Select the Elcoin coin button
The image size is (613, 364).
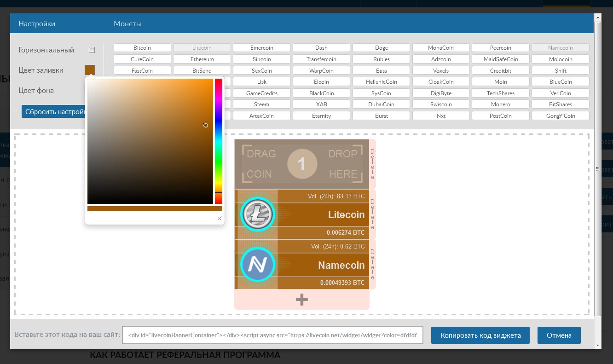click(x=322, y=81)
